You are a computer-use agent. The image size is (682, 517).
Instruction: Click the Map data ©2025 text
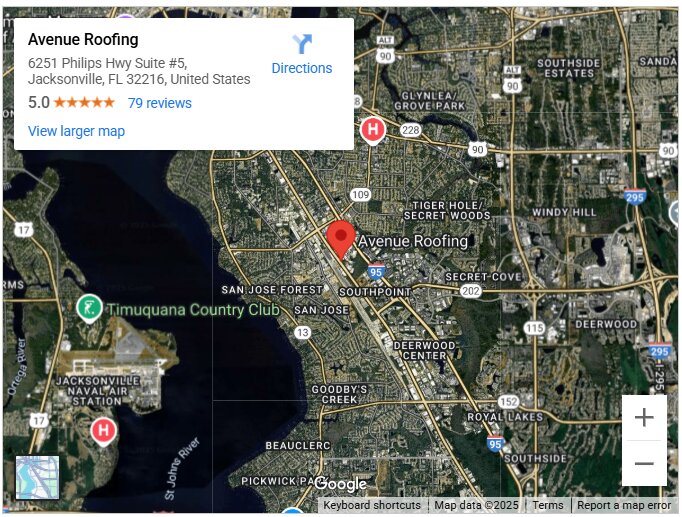click(476, 505)
